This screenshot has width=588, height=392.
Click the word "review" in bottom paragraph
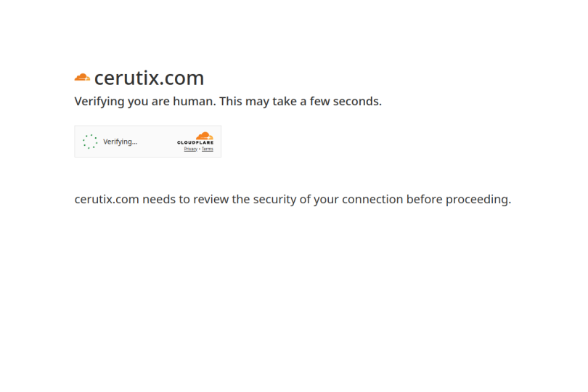coord(211,199)
